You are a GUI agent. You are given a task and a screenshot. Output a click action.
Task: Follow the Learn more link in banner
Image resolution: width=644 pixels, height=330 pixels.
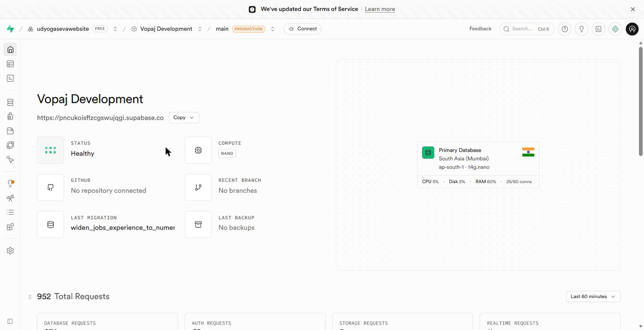coord(380,9)
